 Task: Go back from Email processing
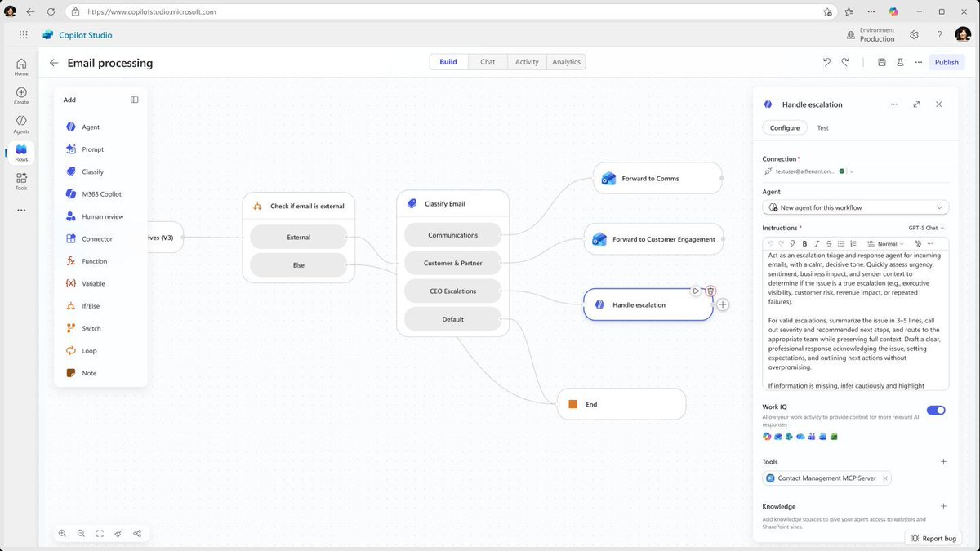[x=54, y=63]
